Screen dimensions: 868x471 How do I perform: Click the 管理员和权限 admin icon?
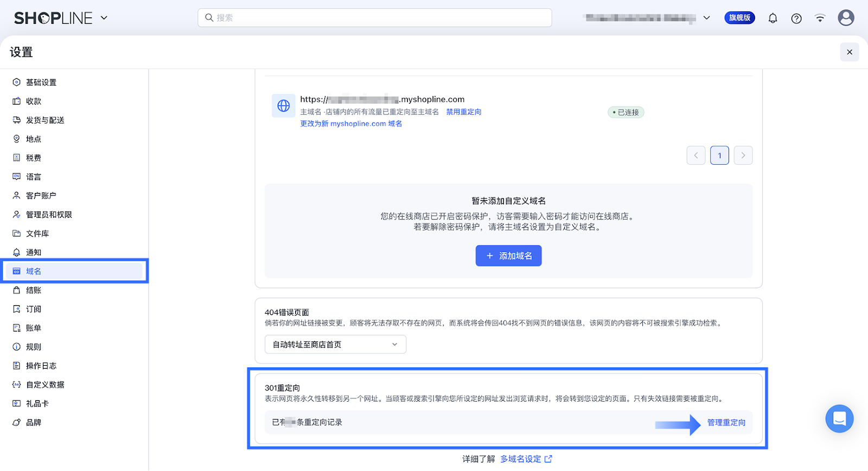(17, 215)
